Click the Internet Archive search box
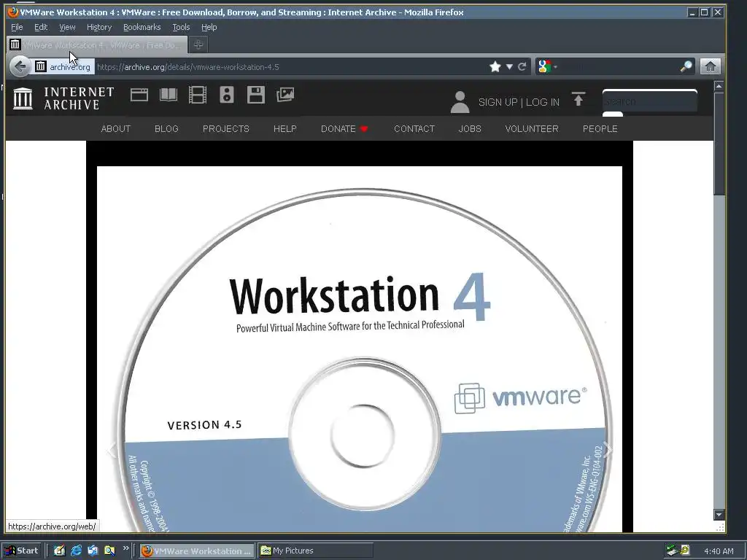This screenshot has height=560, width=747. (649, 101)
